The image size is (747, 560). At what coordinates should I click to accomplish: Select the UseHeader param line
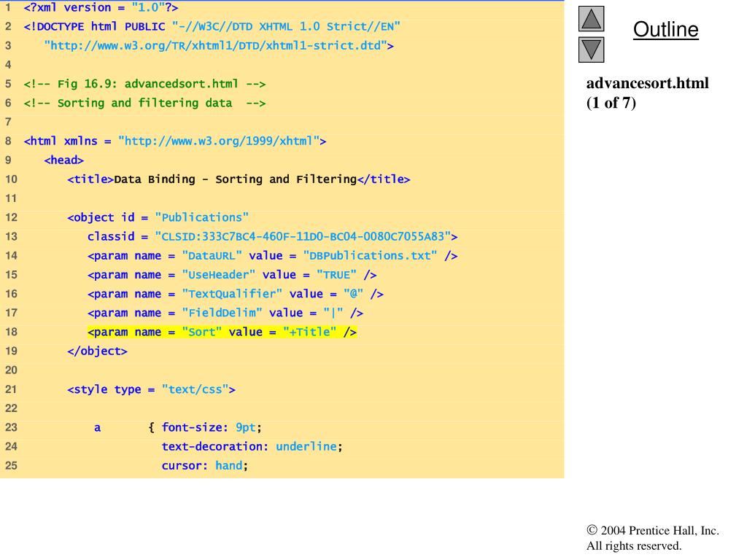click(x=232, y=275)
